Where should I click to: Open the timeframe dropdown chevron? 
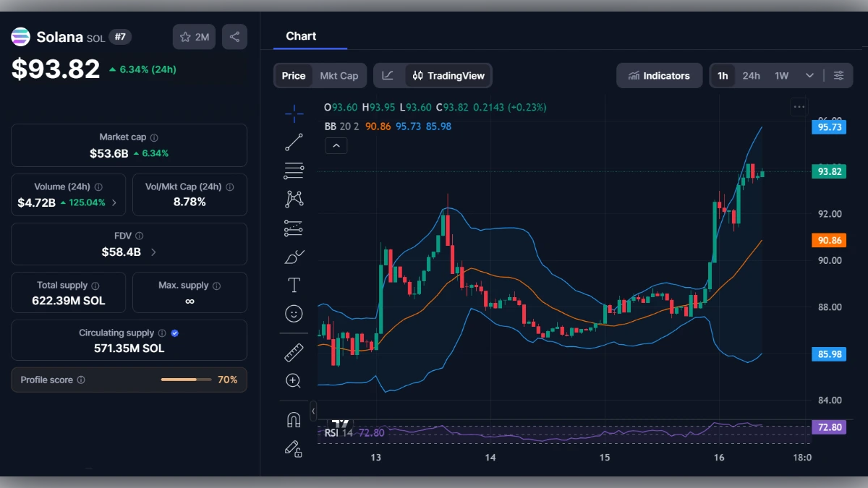[x=809, y=75]
